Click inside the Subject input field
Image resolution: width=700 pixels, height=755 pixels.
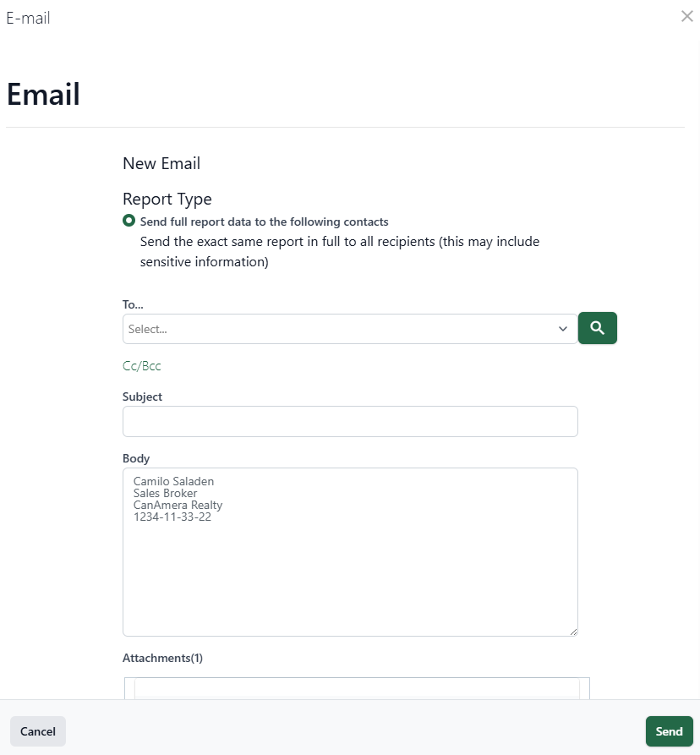[350, 421]
